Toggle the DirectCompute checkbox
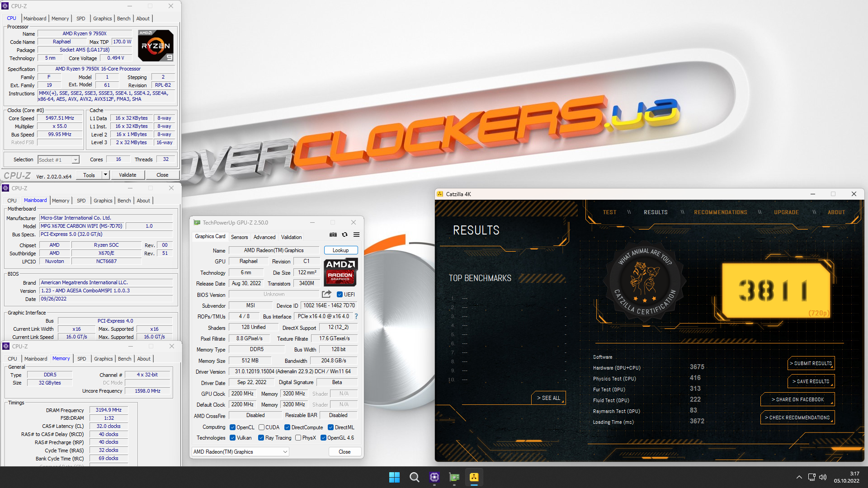Image resolution: width=868 pixels, height=488 pixels. [x=287, y=427]
